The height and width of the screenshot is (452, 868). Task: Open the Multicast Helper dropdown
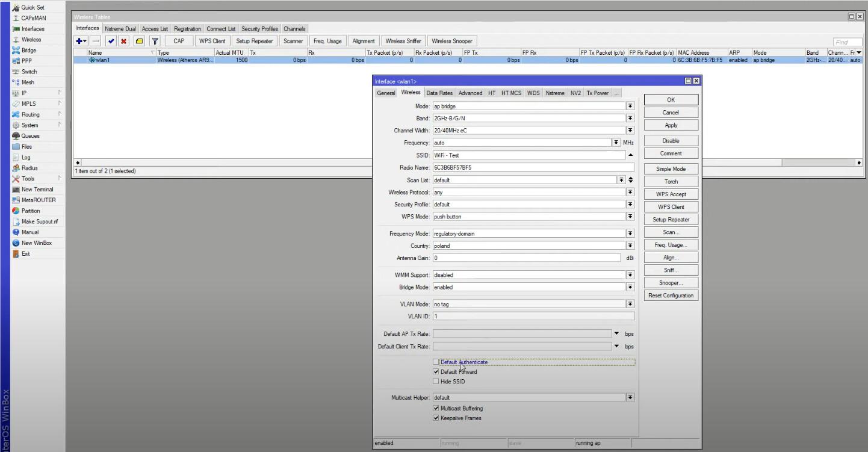click(x=630, y=398)
